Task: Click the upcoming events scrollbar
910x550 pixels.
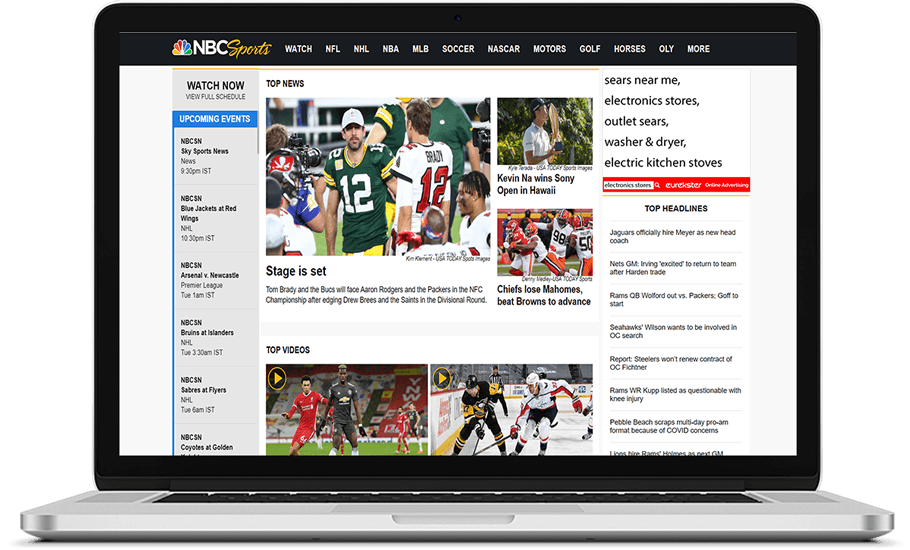Action: [x=257, y=140]
